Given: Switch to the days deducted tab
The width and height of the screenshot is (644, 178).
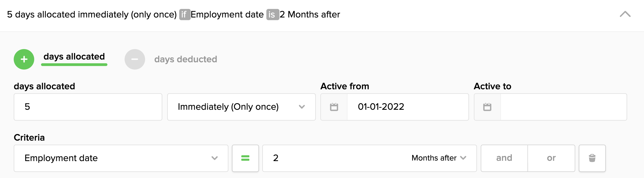Looking at the screenshot, I should tap(185, 59).
